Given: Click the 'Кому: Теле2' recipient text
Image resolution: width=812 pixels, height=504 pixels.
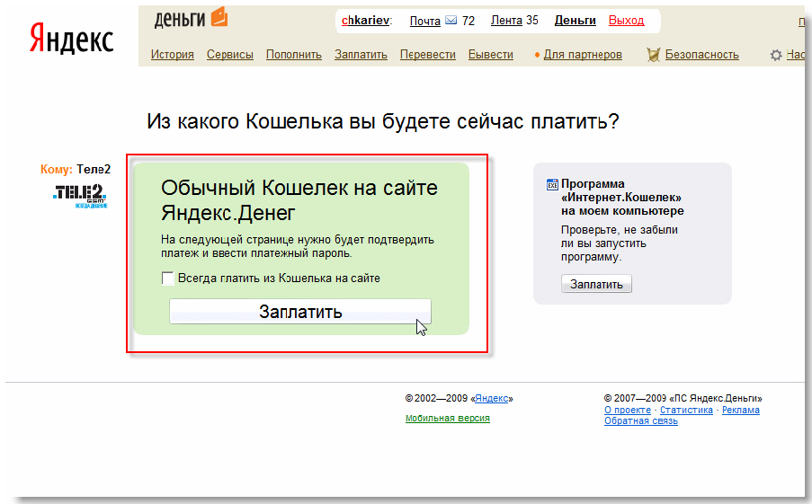Looking at the screenshot, I should (76, 169).
